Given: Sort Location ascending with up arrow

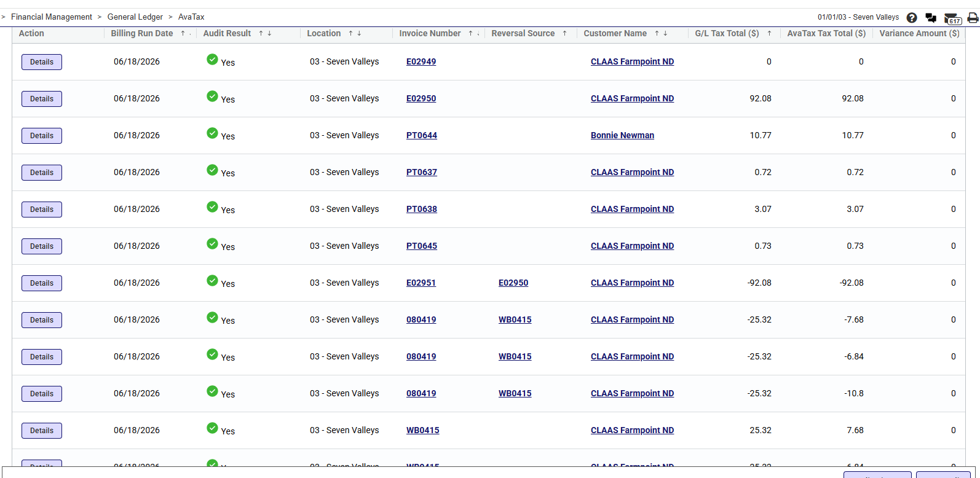Looking at the screenshot, I should coord(350,34).
